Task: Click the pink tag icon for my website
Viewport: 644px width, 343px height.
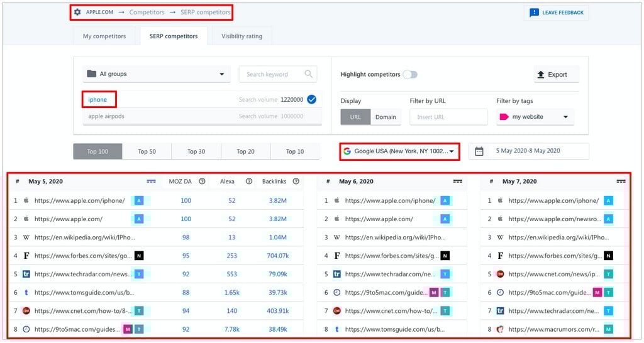Action: coord(504,117)
